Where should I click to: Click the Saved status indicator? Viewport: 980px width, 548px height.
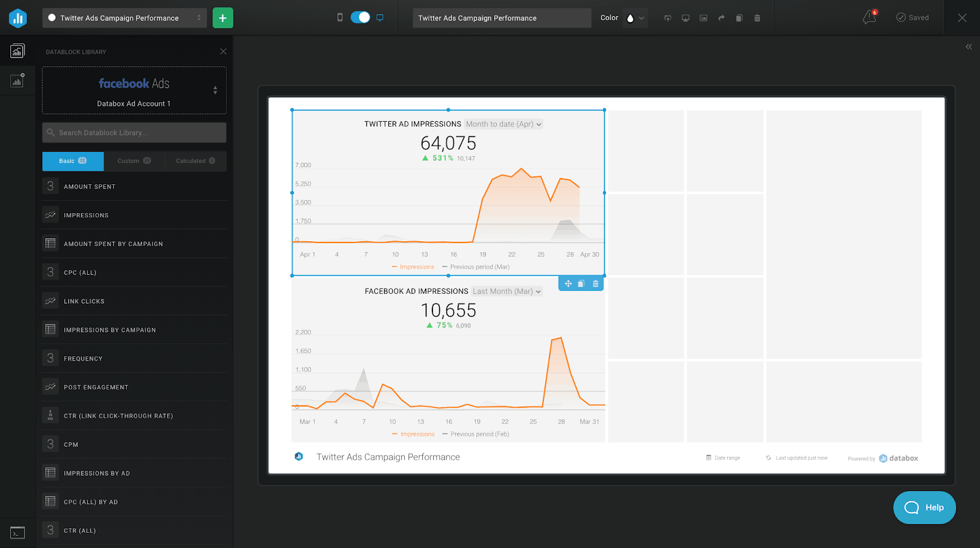tap(913, 17)
